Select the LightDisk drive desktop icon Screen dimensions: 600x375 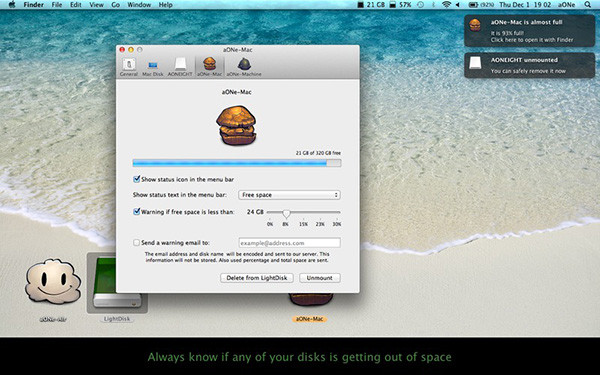[116, 283]
